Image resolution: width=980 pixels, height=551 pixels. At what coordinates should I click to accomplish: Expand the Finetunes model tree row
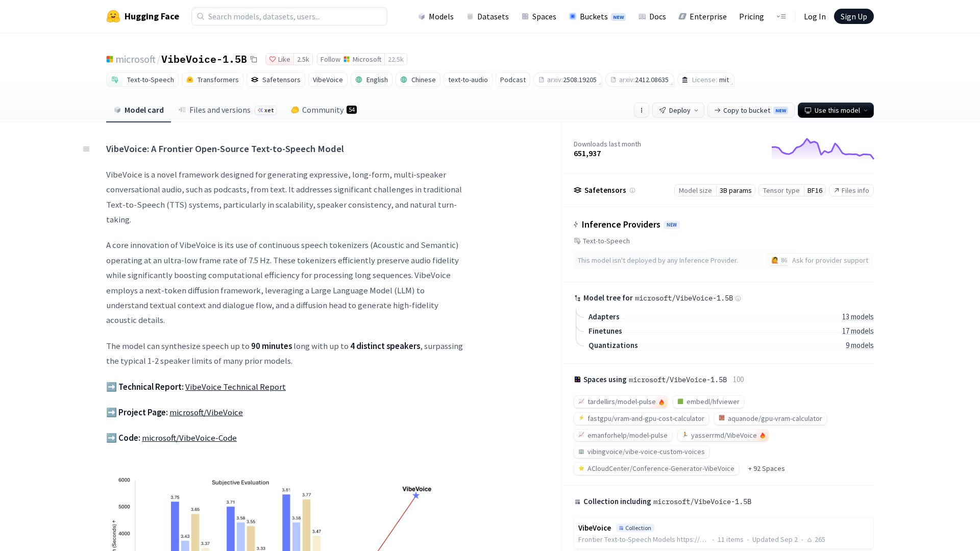tap(730, 331)
